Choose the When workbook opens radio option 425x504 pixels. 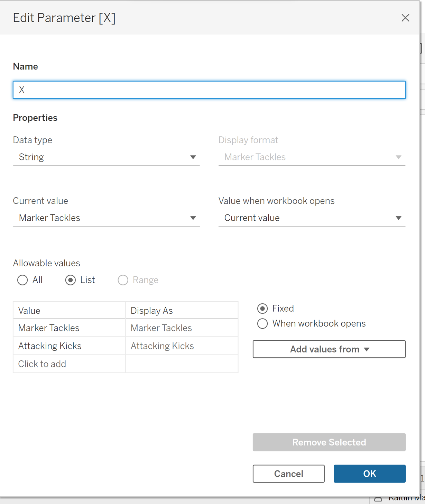tap(262, 324)
